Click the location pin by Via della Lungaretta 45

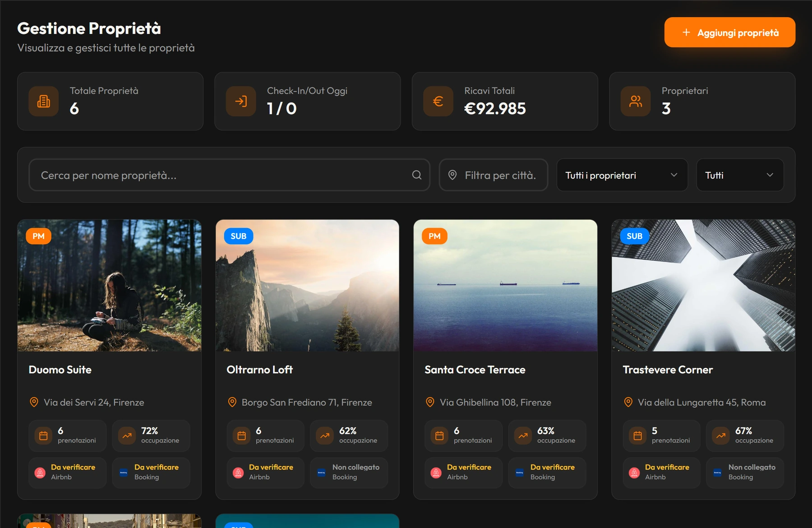(x=628, y=402)
